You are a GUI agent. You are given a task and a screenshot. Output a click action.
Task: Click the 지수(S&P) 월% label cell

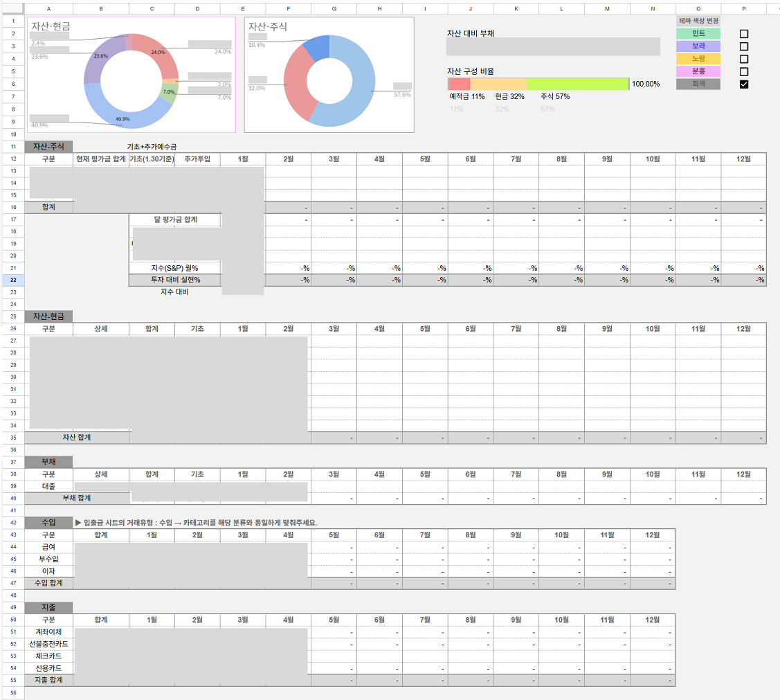click(174, 268)
